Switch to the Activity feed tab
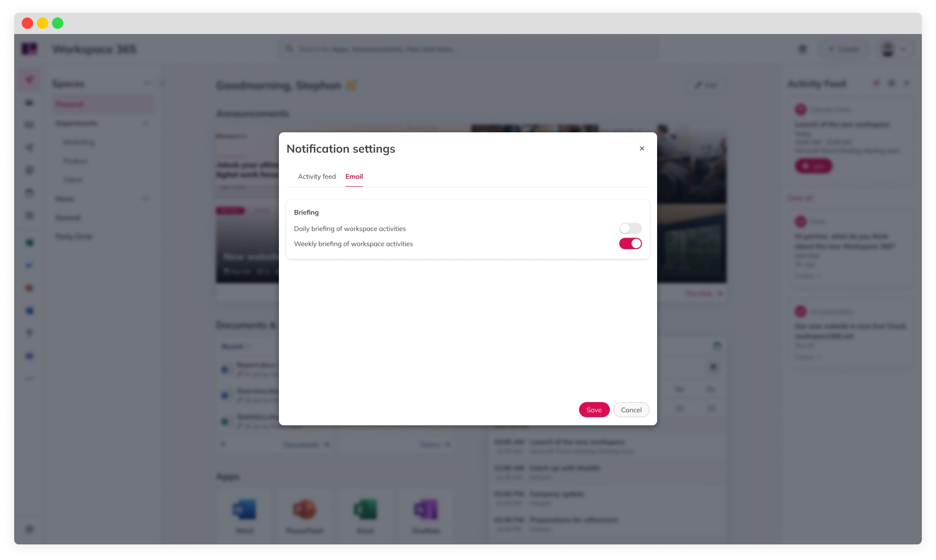Image resolution: width=936 pixels, height=560 pixels. [317, 176]
